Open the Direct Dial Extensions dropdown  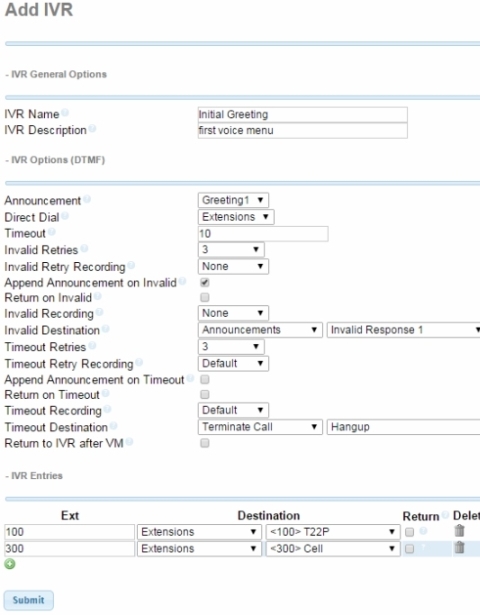(236, 217)
